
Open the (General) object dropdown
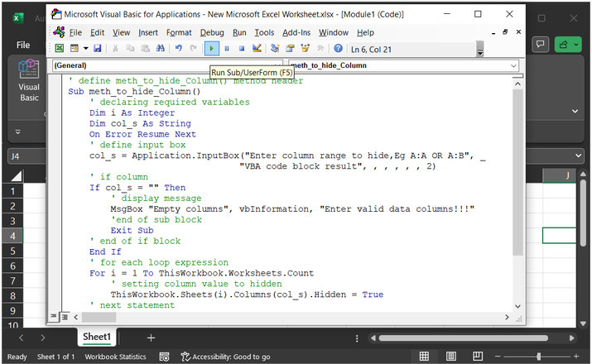pyautogui.click(x=167, y=65)
